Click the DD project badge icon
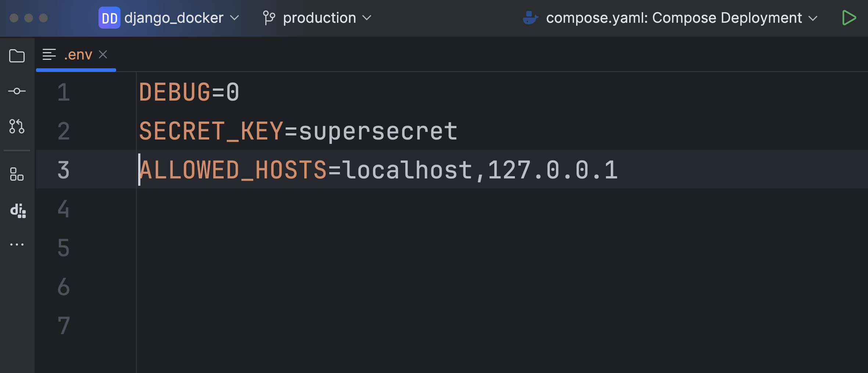The image size is (868, 373). [109, 18]
